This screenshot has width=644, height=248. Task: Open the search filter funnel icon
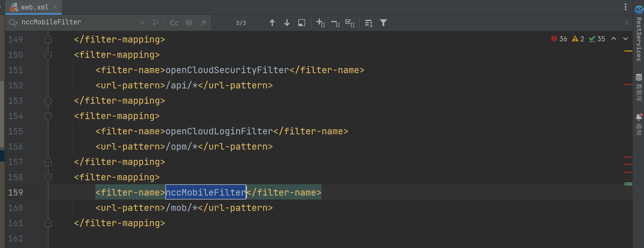tap(383, 23)
